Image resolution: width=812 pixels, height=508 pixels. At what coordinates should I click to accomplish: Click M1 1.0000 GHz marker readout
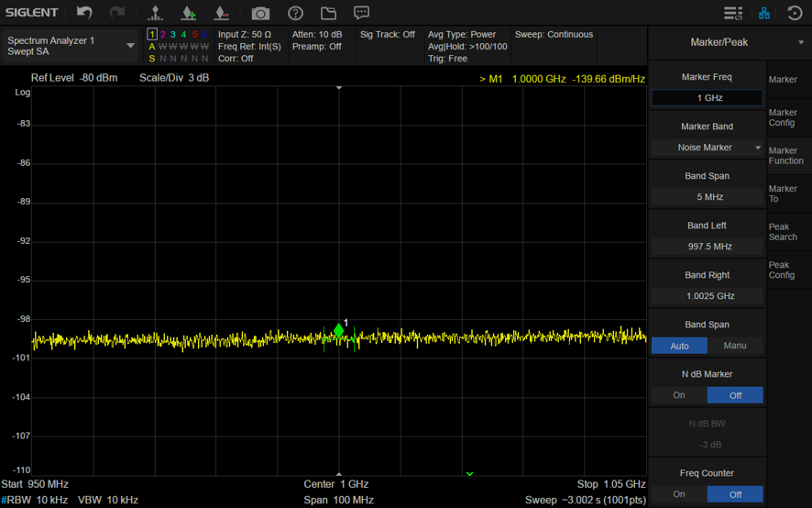click(x=562, y=79)
